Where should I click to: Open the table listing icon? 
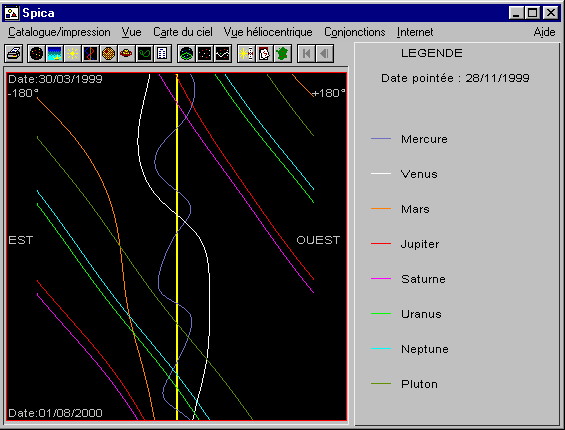pyautogui.click(x=162, y=54)
